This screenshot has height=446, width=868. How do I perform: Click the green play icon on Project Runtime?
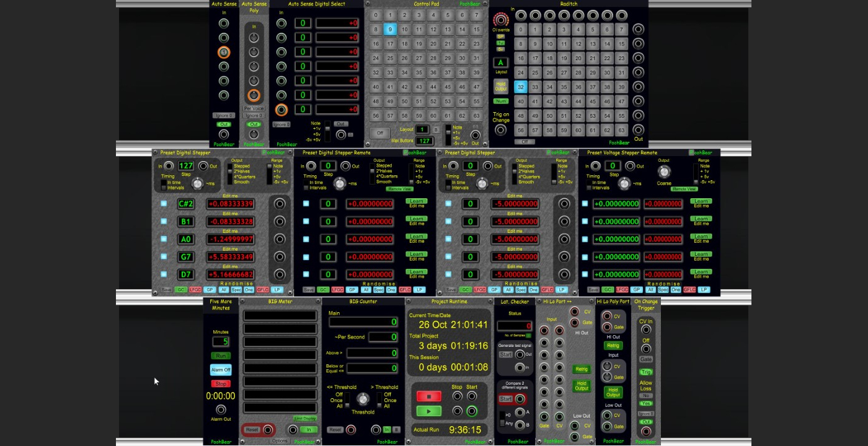pos(430,411)
